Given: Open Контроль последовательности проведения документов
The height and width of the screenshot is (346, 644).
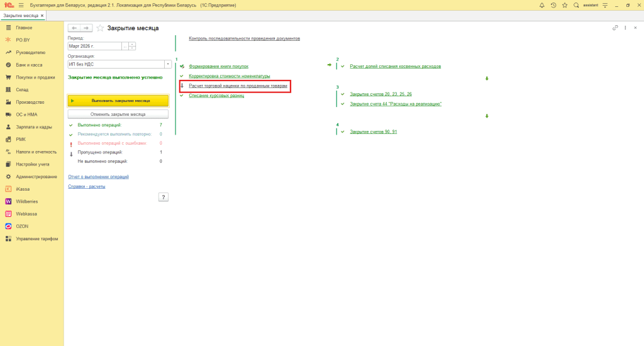Looking at the screenshot, I should point(245,38).
